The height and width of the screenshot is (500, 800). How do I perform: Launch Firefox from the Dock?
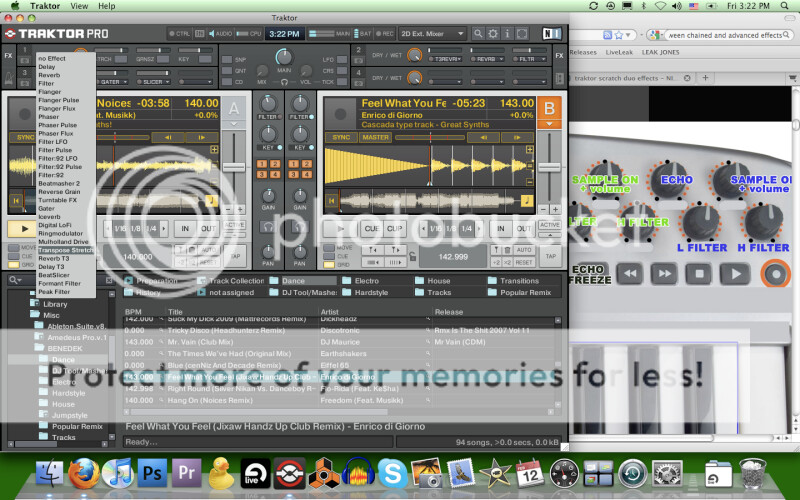(x=84, y=473)
